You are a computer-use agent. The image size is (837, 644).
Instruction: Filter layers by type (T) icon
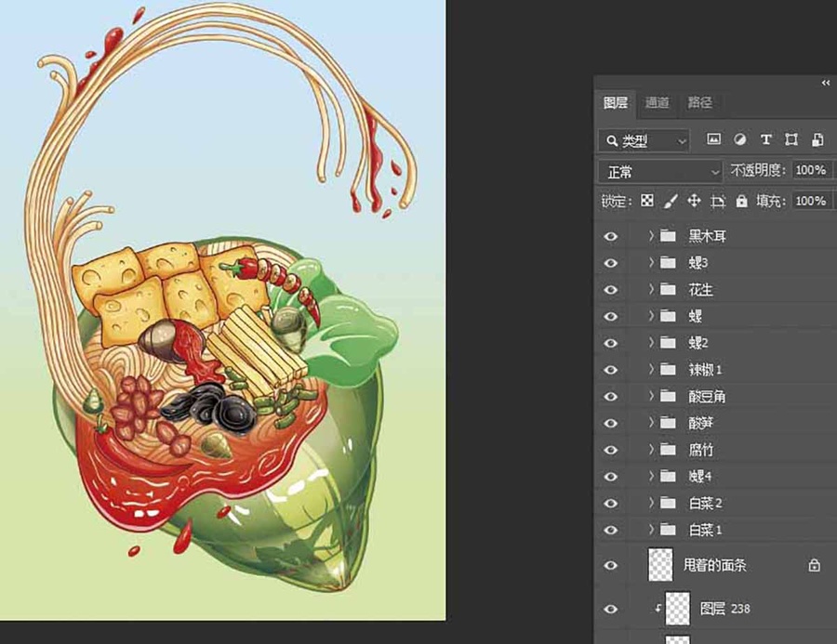[x=765, y=139]
